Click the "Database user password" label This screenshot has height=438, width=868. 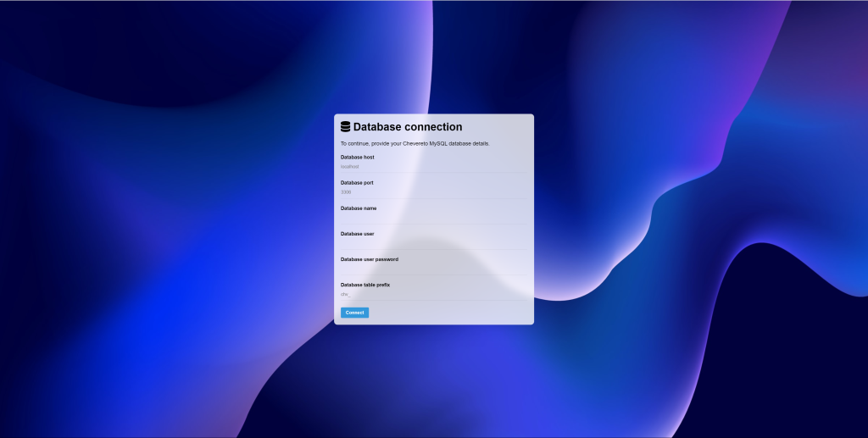pyautogui.click(x=369, y=259)
